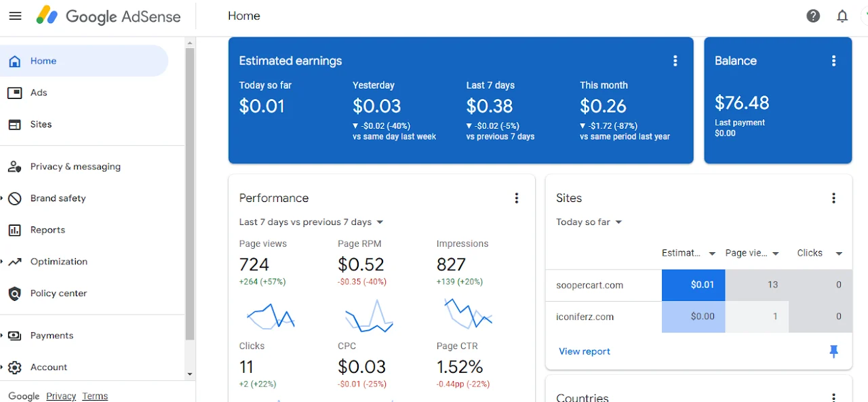Open Performance card more options
The image size is (868, 402).
(516, 198)
